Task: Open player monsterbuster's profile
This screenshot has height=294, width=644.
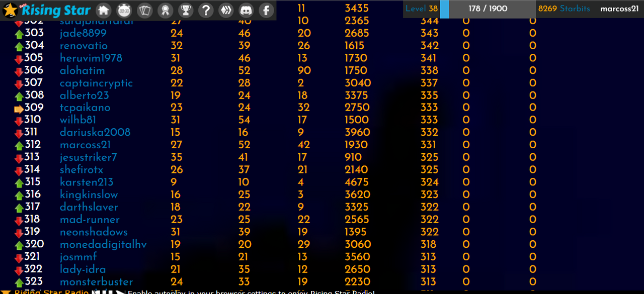Action: 97,282
